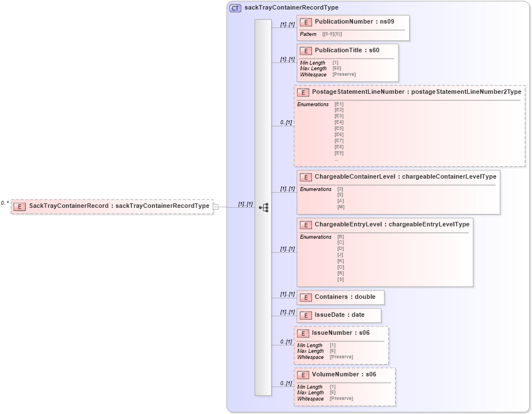Click the ChargeableContainerLevel element E icon

click(x=306, y=177)
